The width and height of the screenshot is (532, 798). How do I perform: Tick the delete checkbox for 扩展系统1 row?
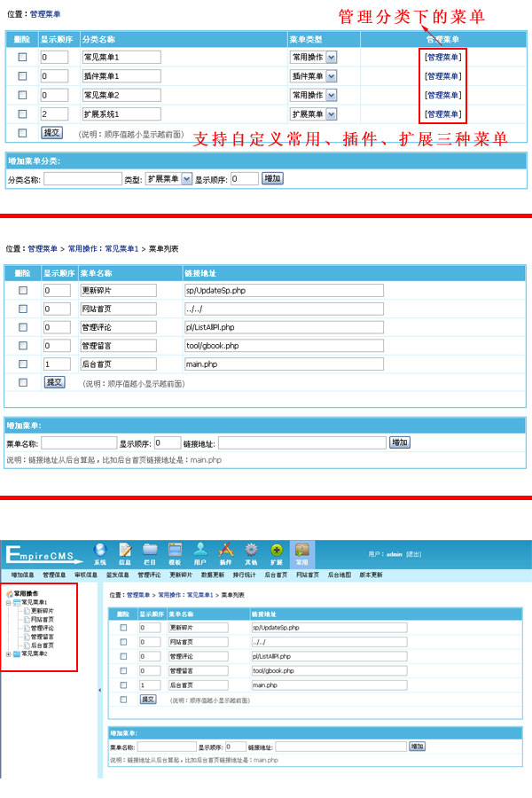tap(22, 114)
